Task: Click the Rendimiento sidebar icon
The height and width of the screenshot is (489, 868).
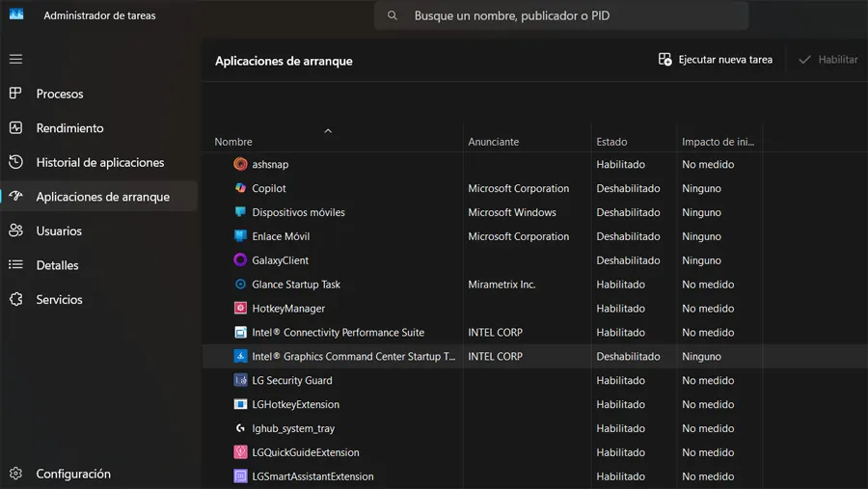Action: coord(15,127)
